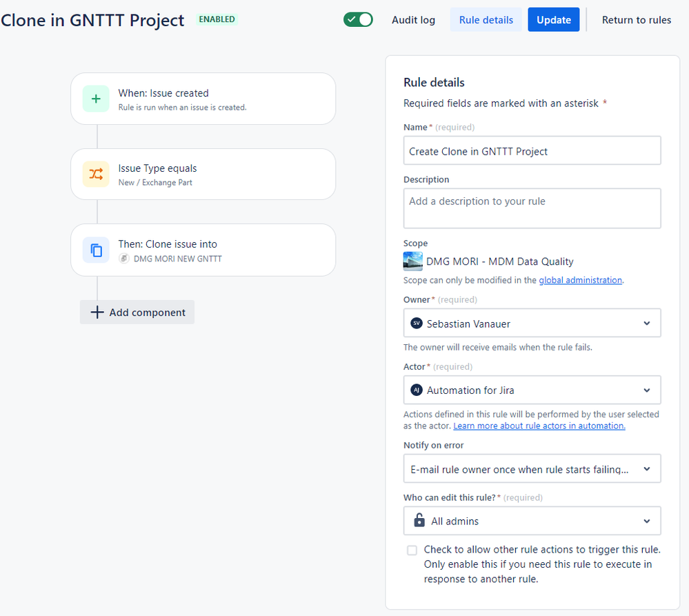689x616 pixels.
Task: Toggle the rule enabled switch off
Action: coord(358,20)
